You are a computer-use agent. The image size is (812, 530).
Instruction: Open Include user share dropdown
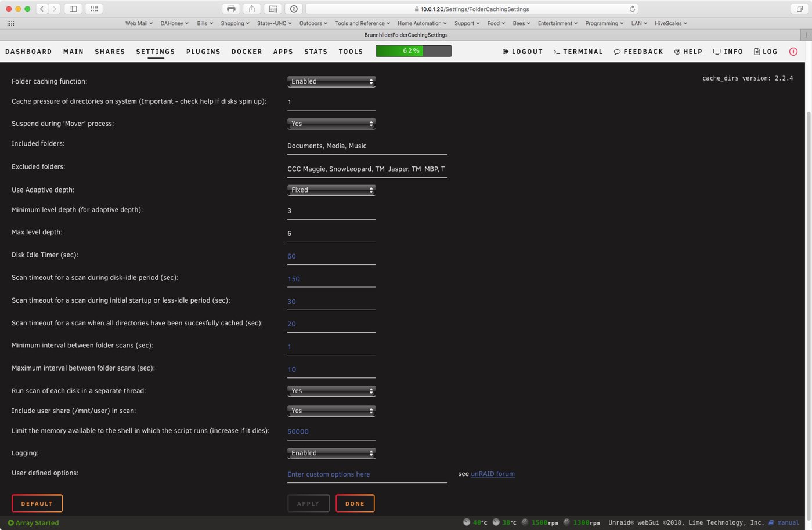pos(331,411)
